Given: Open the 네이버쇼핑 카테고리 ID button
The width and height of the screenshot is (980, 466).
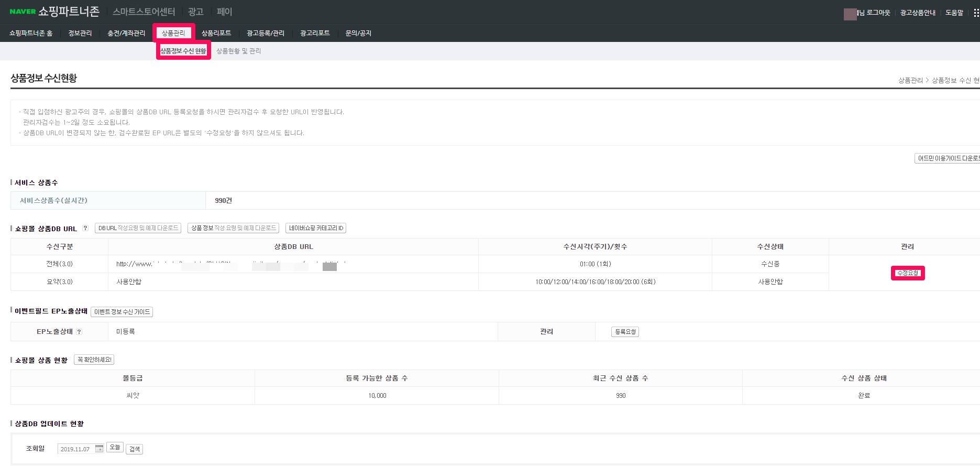Looking at the screenshot, I should point(316,228).
